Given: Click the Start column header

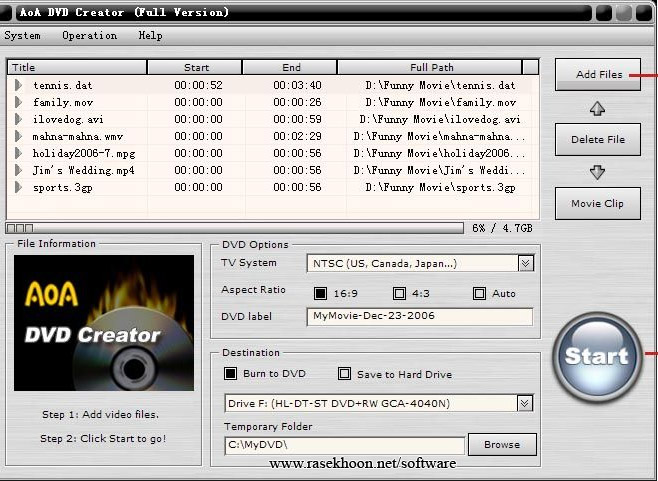Looking at the screenshot, I should click(195, 67).
